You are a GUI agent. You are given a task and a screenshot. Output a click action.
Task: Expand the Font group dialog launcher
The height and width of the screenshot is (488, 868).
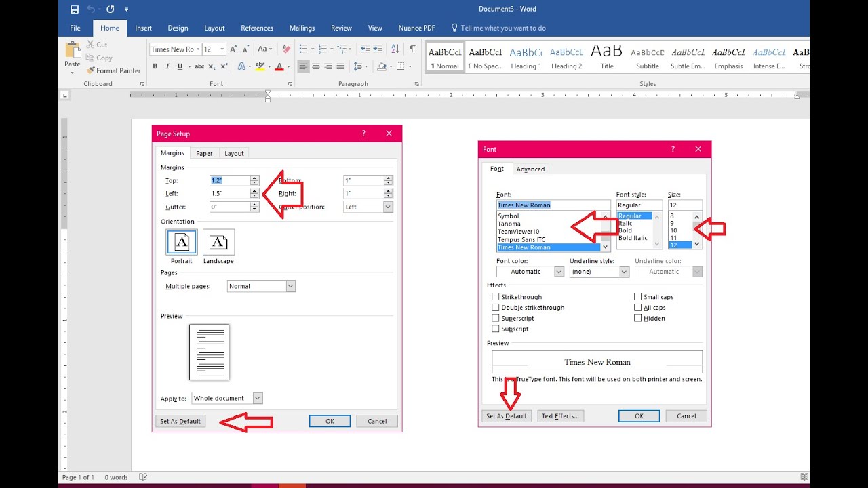tap(290, 84)
